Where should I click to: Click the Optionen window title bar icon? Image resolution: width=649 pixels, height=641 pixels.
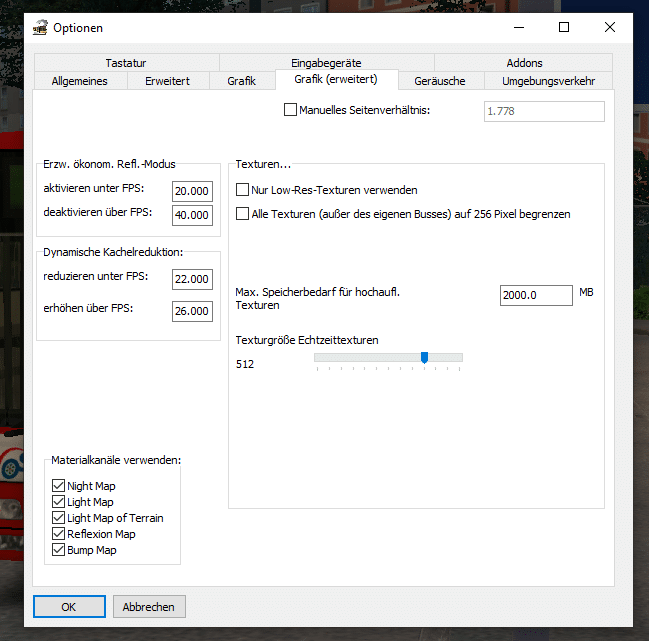pos(39,28)
